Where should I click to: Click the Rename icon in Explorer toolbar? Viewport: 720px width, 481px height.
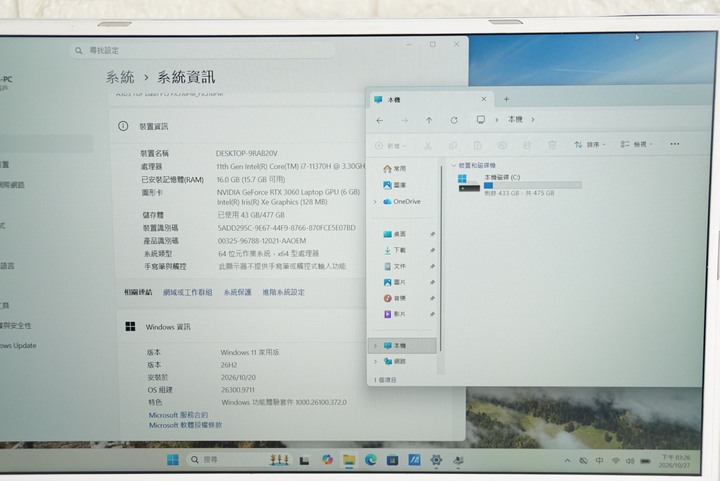tap(502, 145)
